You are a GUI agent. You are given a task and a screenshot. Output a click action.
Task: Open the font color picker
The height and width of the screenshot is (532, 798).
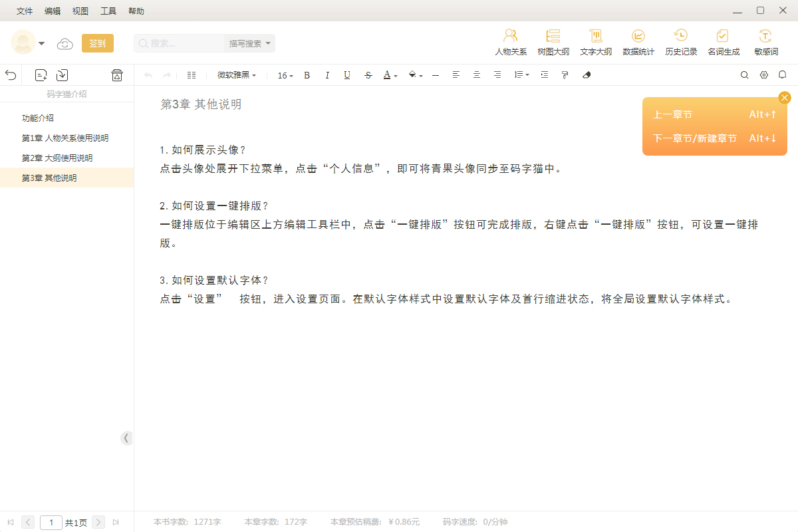pos(390,75)
